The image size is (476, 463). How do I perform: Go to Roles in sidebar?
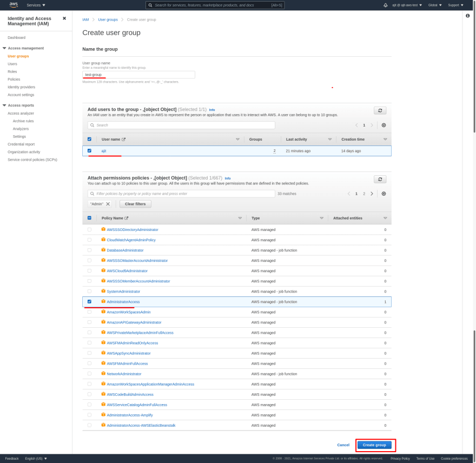[x=12, y=71]
